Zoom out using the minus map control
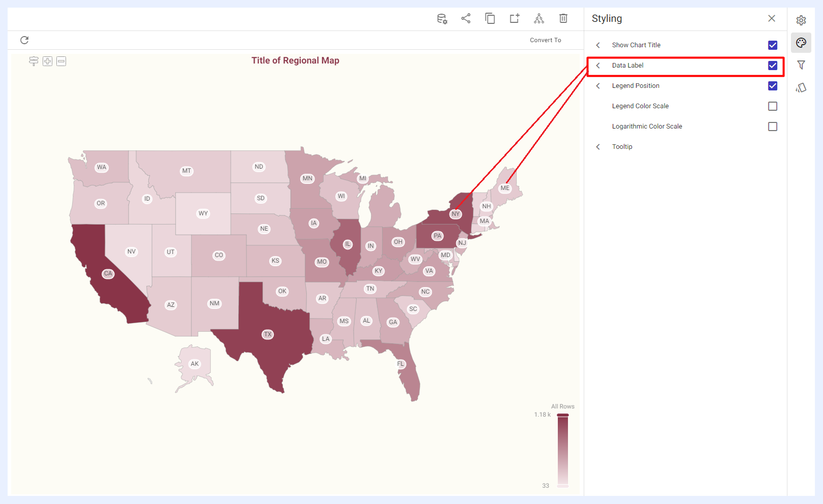This screenshot has height=504, width=823. pos(61,61)
